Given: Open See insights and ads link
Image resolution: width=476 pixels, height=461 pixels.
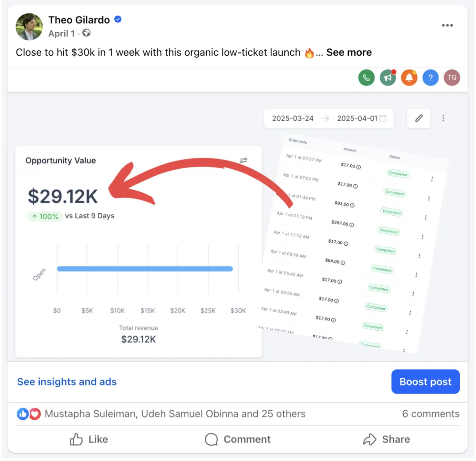Looking at the screenshot, I should tap(67, 382).
